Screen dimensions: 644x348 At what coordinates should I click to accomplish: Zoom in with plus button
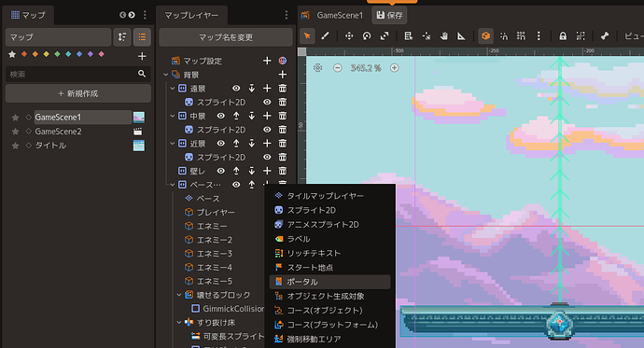click(394, 68)
